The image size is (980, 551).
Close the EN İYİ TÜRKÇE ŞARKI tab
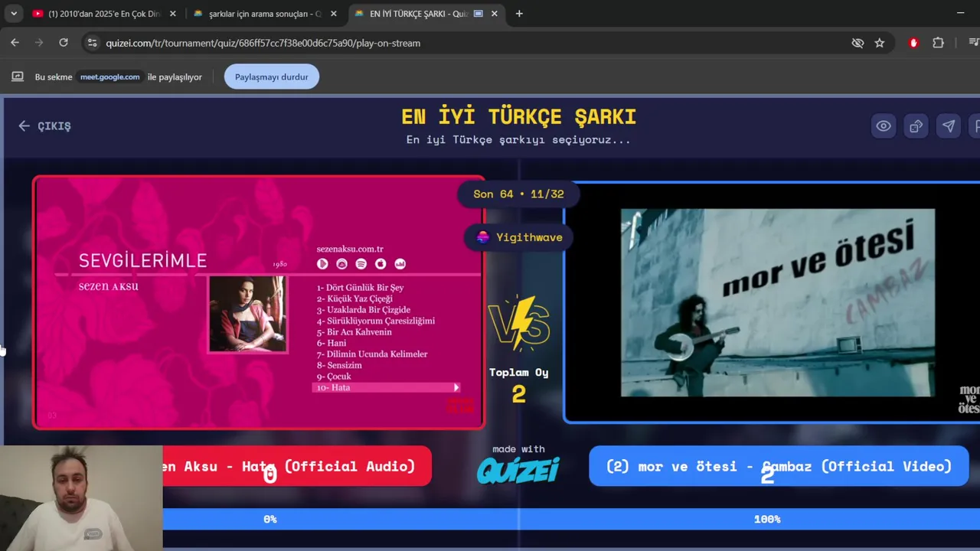(495, 14)
